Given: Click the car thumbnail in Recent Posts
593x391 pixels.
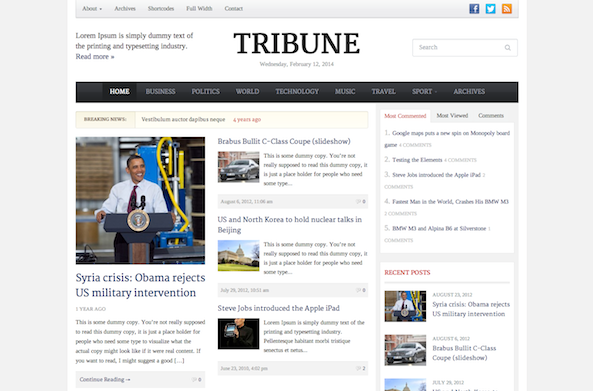Looking at the screenshot, I should point(405,350).
